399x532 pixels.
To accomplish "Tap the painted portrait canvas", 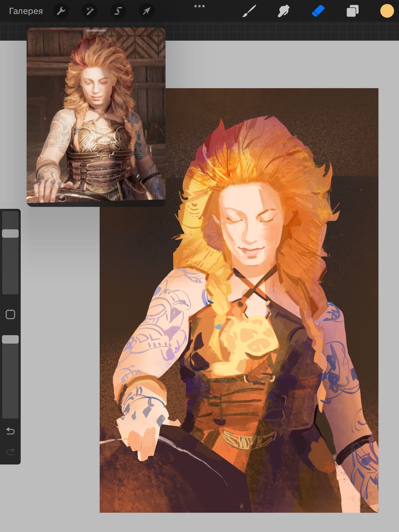I will tap(239, 300).
